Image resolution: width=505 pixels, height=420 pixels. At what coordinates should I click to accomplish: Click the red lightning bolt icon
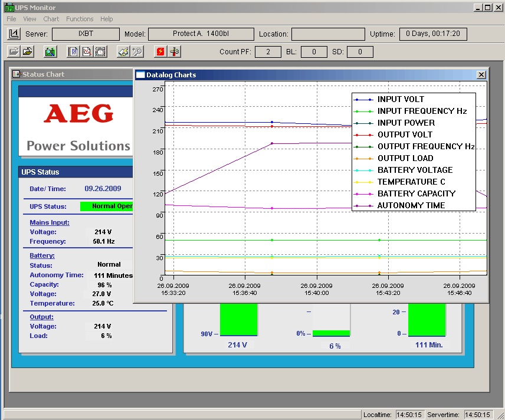160,52
